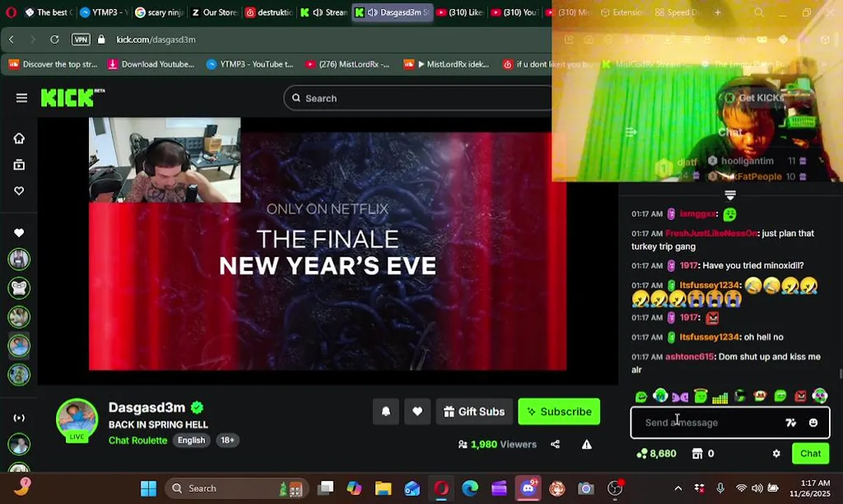The width and height of the screenshot is (843, 504).
Task: Open File Explorer from taskbar
Action: tap(383, 489)
